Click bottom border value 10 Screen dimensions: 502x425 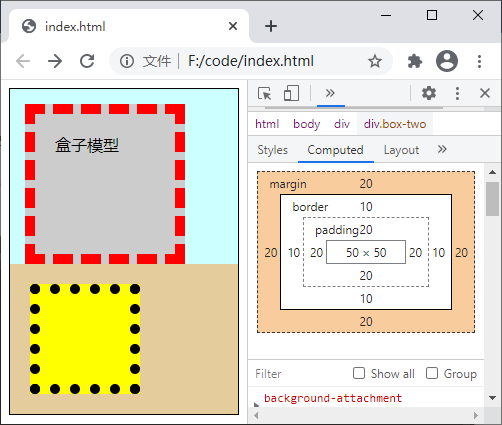click(366, 299)
